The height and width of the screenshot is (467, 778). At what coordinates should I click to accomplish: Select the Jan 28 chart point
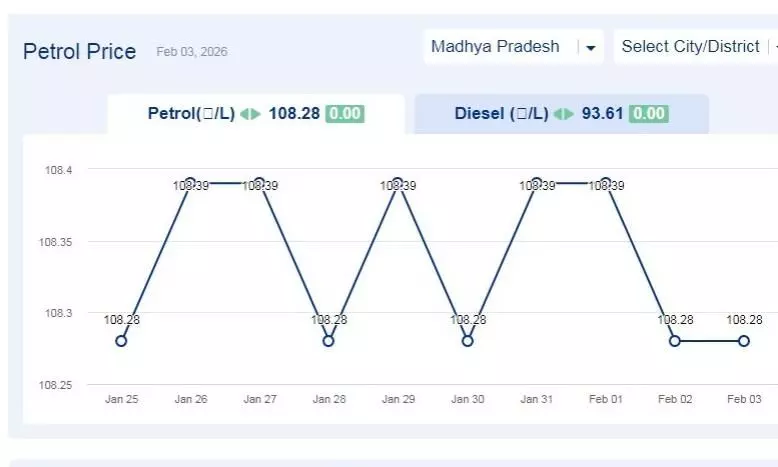[x=328, y=341]
